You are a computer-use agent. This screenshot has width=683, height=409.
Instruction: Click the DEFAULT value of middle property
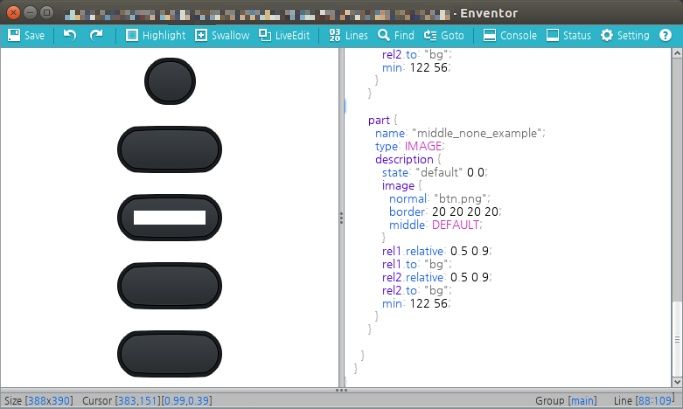click(456, 225)
